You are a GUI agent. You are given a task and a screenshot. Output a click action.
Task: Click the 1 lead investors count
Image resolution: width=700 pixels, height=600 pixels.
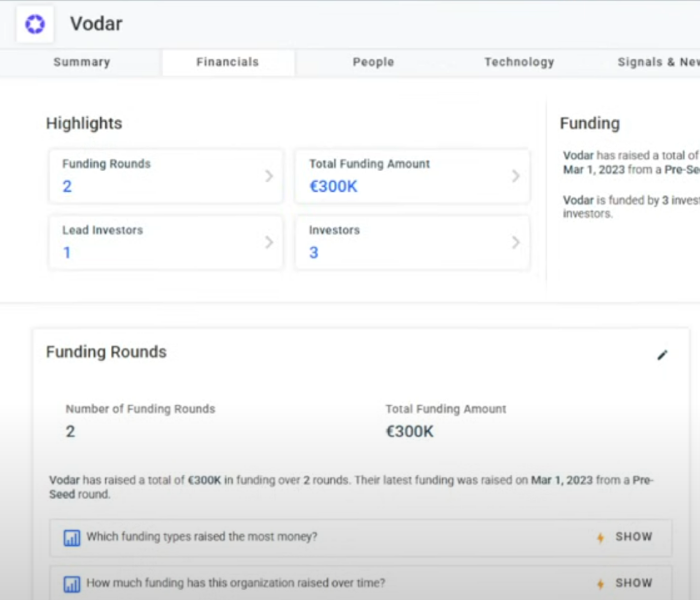click(67, 252)
